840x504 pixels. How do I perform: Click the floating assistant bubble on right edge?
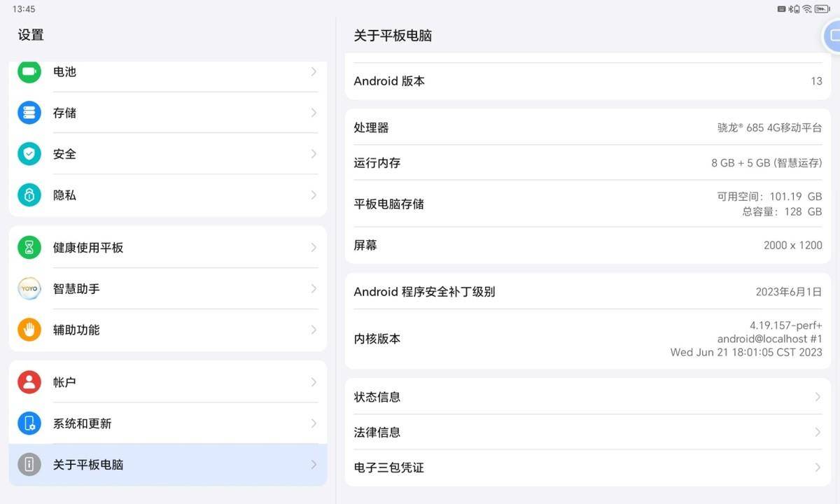pos(834,36)
